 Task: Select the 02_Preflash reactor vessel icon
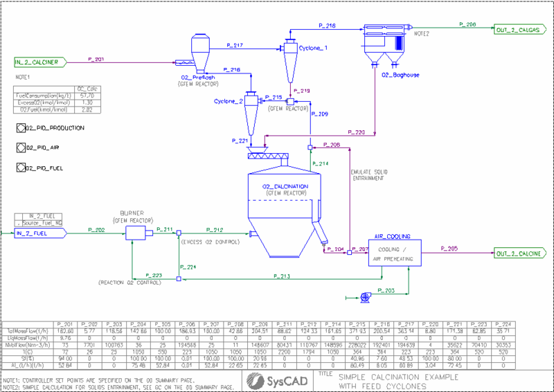tap(200, 53)
